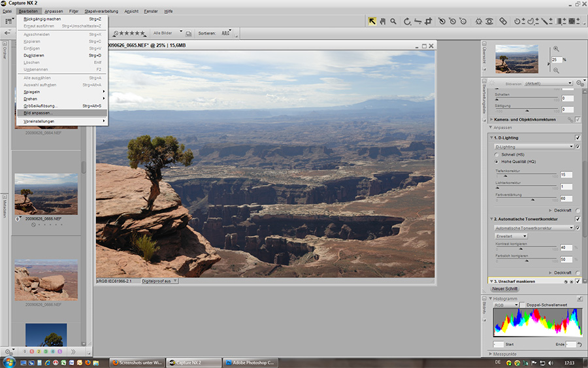Pick the black control point tool
This screenshot has width=588, height=368.
click(x=442, y=22)
